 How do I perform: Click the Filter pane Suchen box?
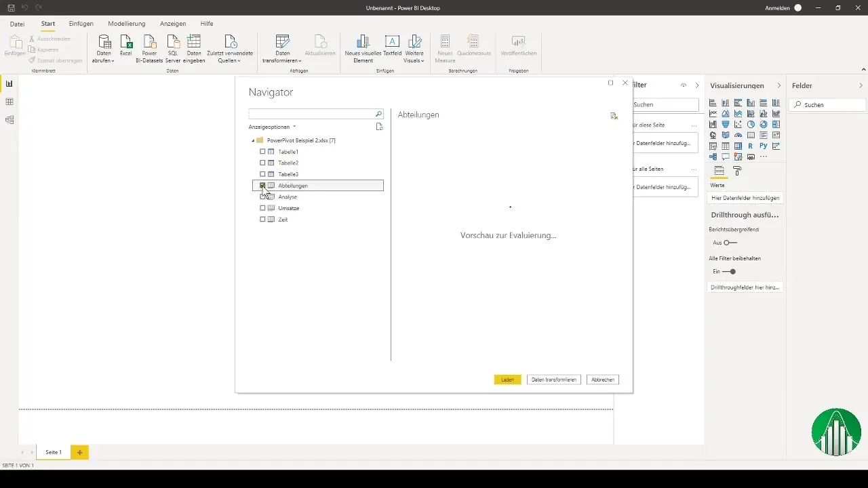(665, 105)
